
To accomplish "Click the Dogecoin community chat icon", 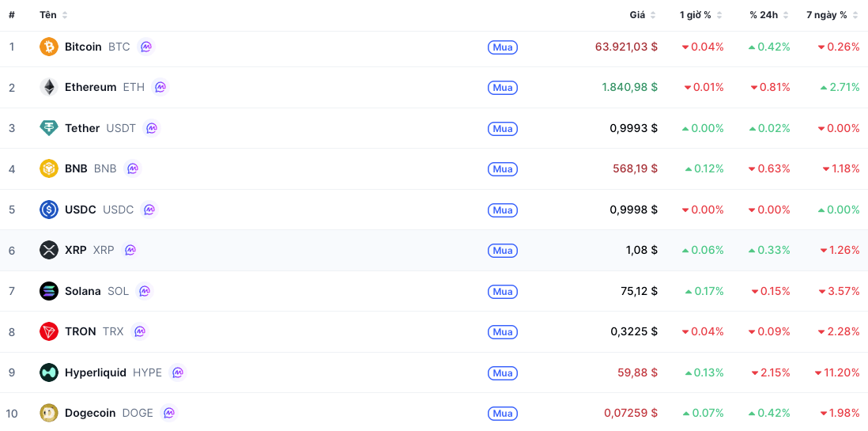I will tap(169, 413).
